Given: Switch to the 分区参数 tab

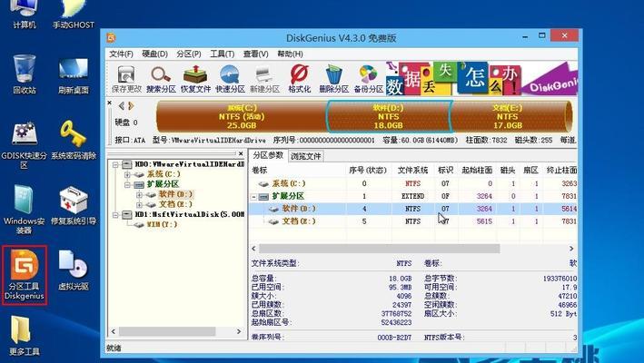Looking at the screenshot, I should tap(268, 155).
